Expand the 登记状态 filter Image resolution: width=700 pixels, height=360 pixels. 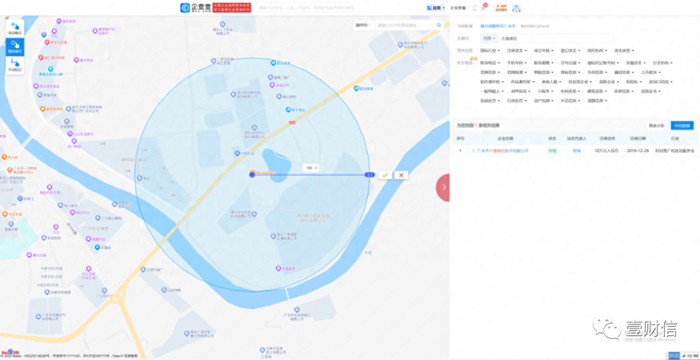(x=571, y=50)
